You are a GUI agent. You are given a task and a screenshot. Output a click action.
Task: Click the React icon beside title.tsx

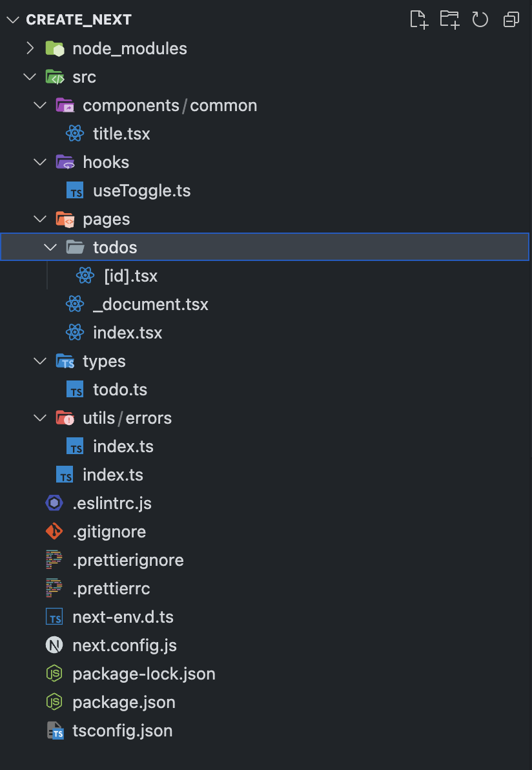tap(75, 134)
